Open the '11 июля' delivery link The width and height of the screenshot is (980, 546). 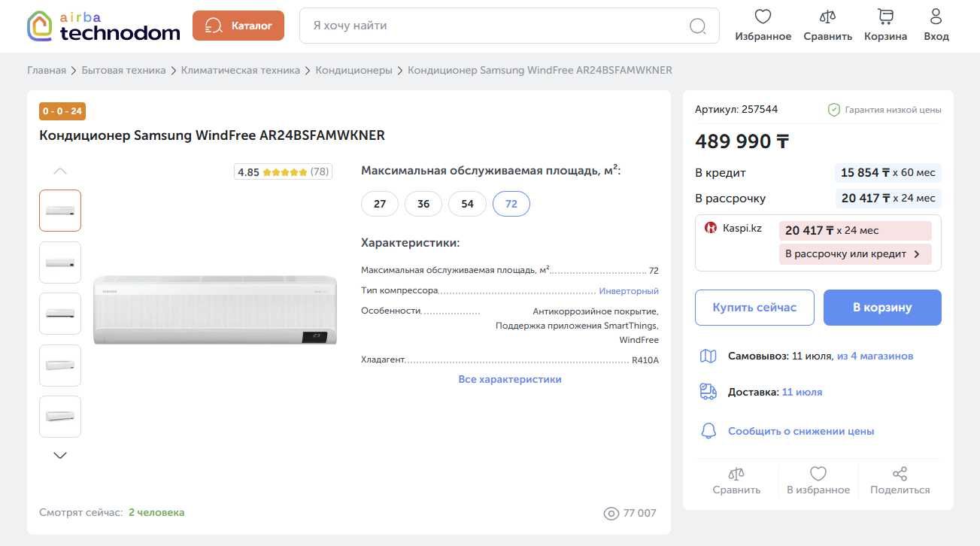(x=802, y=392)
